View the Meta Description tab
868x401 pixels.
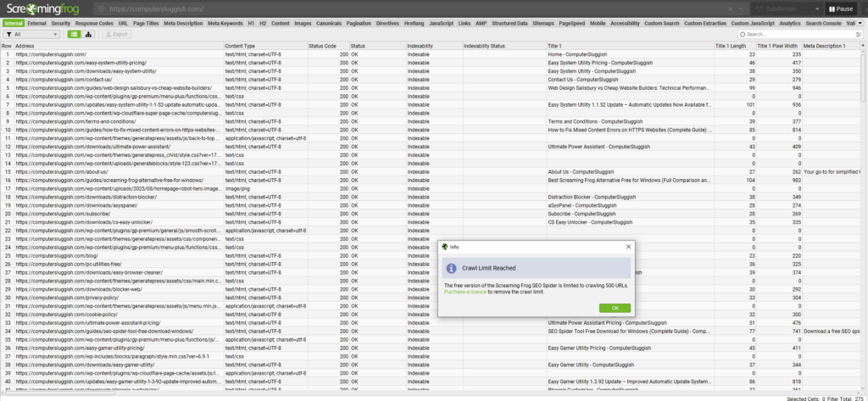183,23
